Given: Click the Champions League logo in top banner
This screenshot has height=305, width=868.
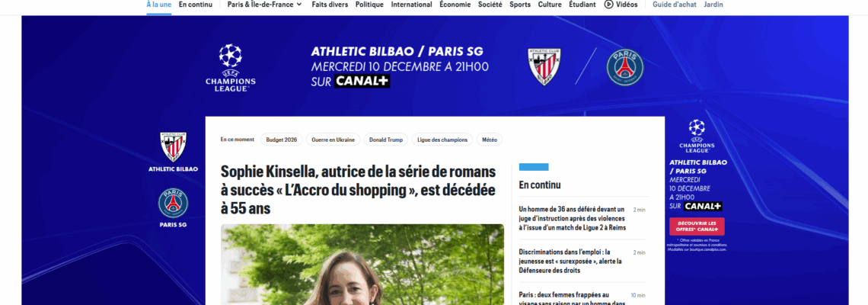Looking at the screenshot, I should coord(230,68).
